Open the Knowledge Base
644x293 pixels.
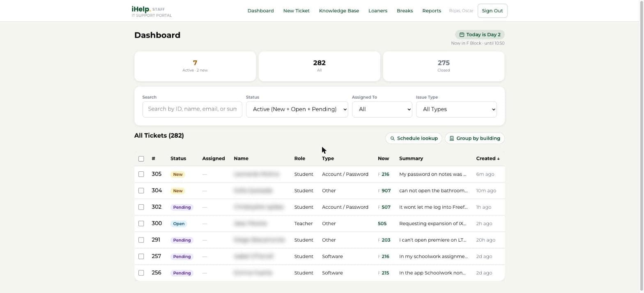coord(339,11)
